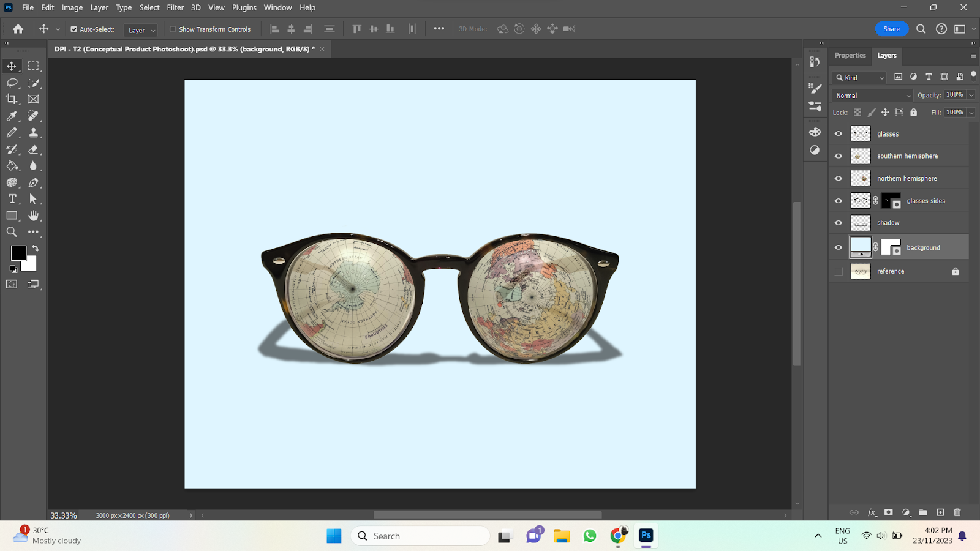Image resolution: width=980 pixels, height=551 pixels.
Task: Select the Eraser tool
Action: 34,149
